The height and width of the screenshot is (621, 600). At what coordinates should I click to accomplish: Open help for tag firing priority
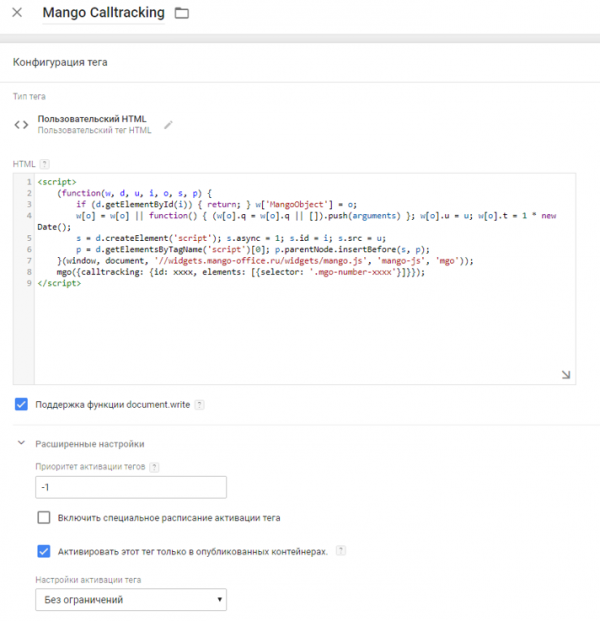tap(154, 467)
